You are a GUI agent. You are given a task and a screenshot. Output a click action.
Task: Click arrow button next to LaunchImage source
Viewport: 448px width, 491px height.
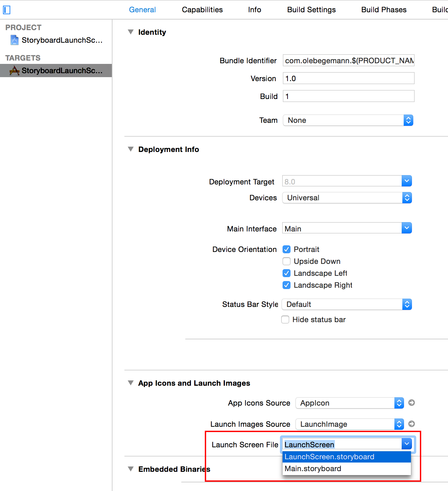pos(412,424)
